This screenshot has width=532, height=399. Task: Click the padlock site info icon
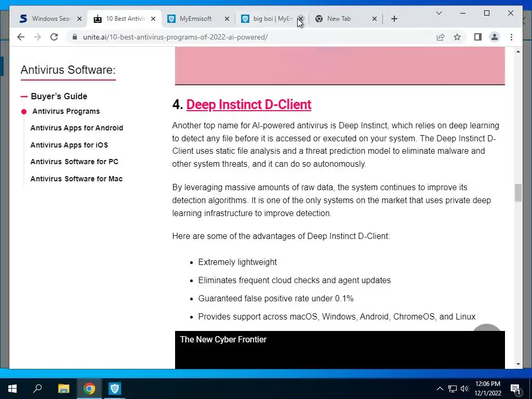pos(75,37)
